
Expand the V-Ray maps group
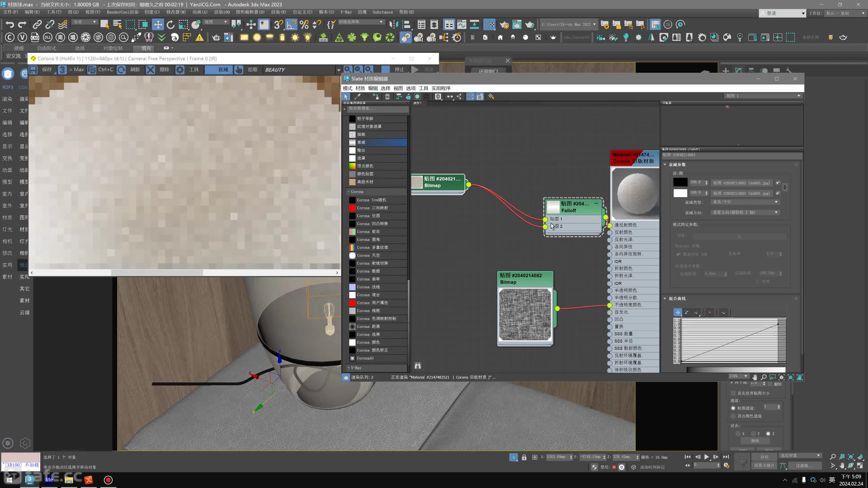(x=349, y=368)
